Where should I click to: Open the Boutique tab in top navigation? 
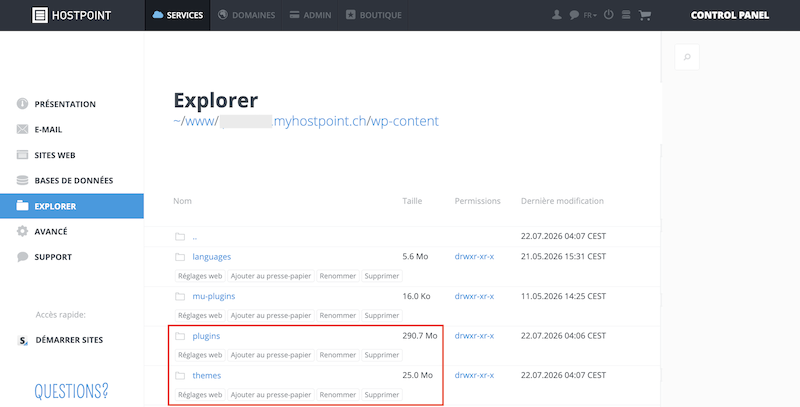373,15
